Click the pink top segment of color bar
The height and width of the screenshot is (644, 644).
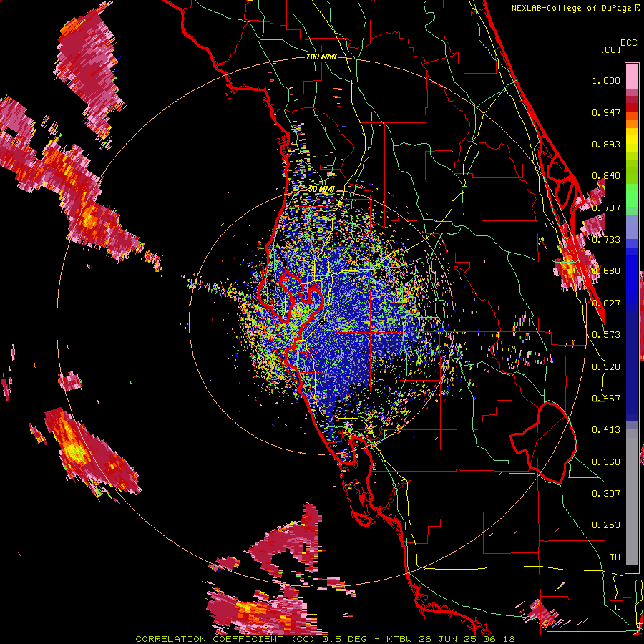[632, 76]
